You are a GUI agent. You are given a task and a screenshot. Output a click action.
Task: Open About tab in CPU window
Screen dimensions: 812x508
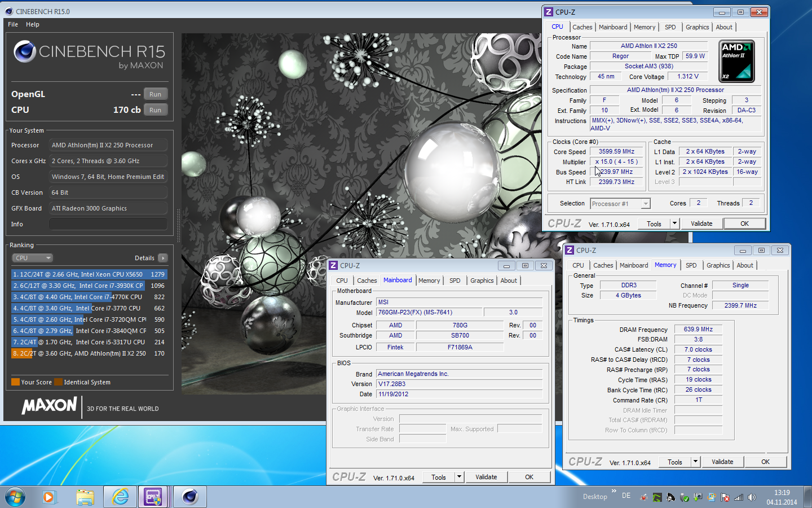[725, 27]
